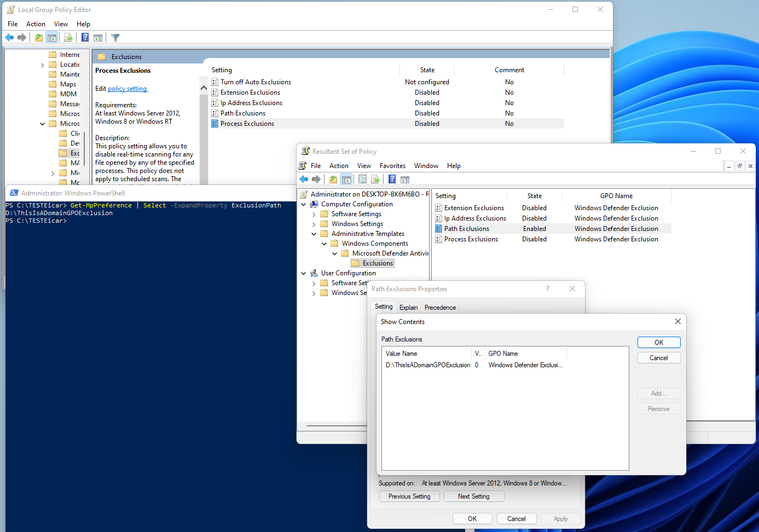Expand the Software Settings under Computer Configuration
The height and width of the screenshot is (532, 759).
pos(314,213)
